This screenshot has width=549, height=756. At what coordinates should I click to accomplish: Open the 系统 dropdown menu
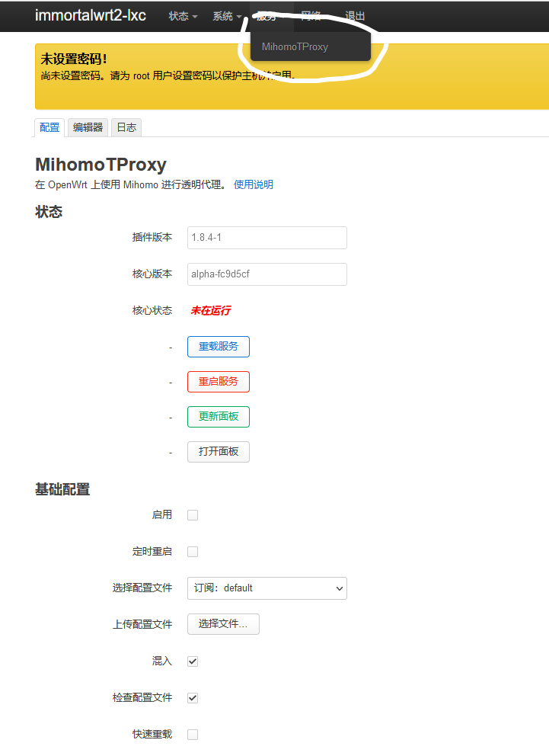[x=228, y=16]
